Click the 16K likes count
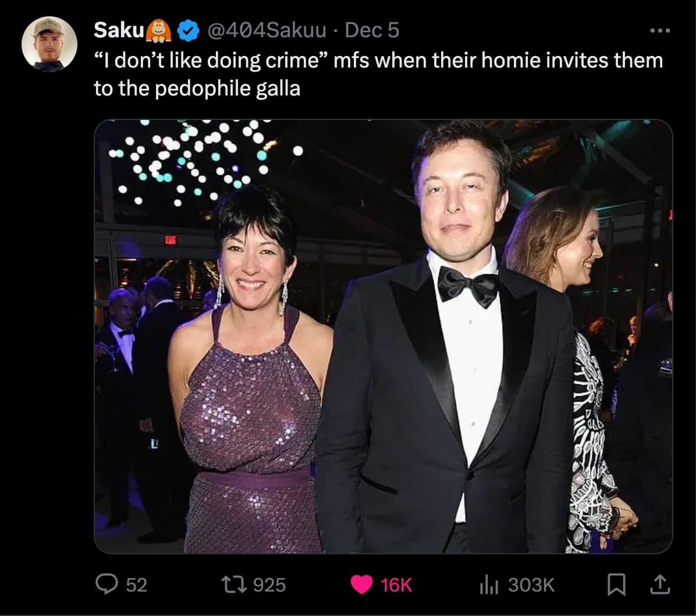The width and height of the screenshot is (696, 616). (x=396, y=585)
